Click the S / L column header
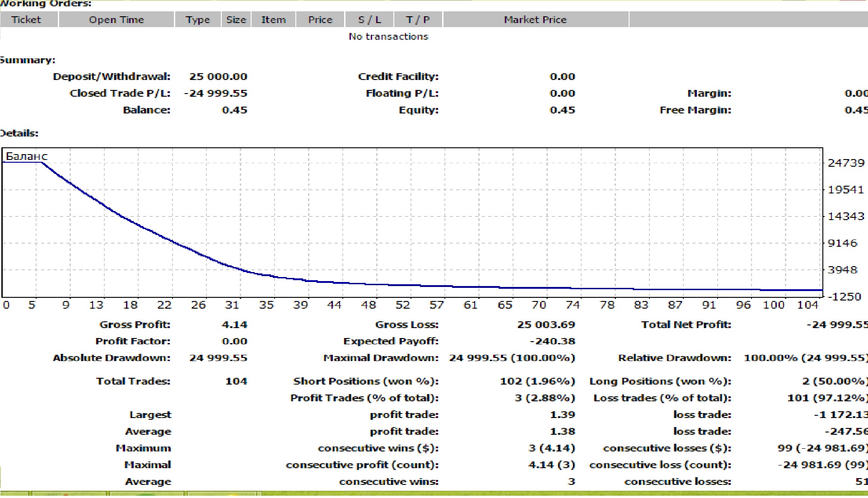This screenshot has width=868, height=498. (x=369, y=20)
